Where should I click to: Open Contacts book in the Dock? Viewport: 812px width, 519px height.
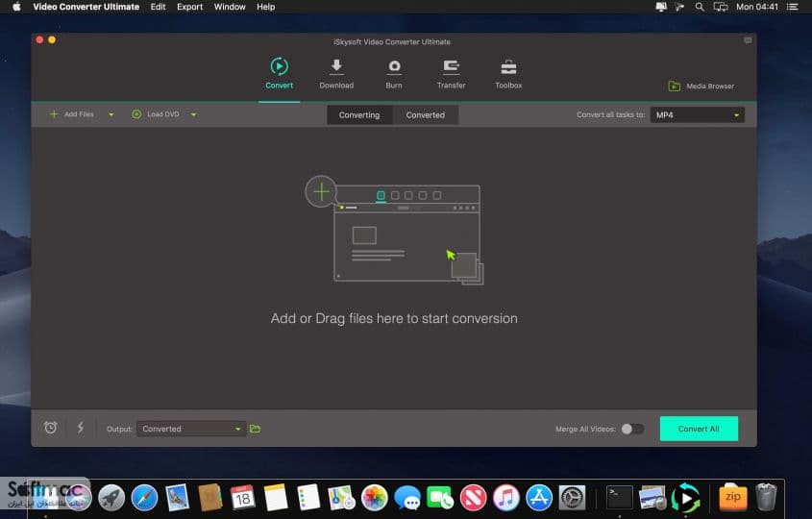[209, 498]
